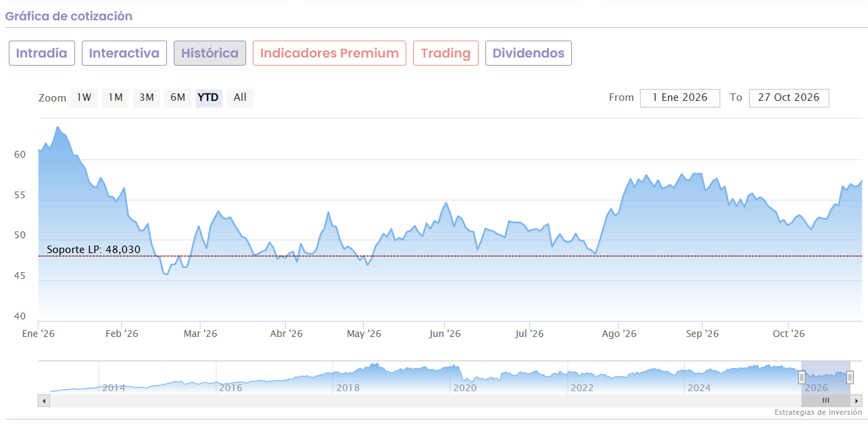The image size is (868, 427).
Task: Click 2020 in the navigator timeline
Action: [464, 388]
